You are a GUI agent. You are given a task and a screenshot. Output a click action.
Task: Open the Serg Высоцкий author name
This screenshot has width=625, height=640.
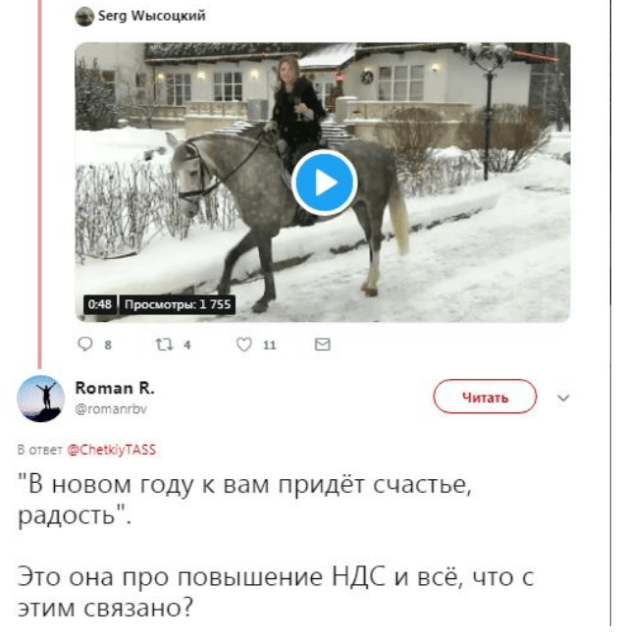(x=151, y=16)
